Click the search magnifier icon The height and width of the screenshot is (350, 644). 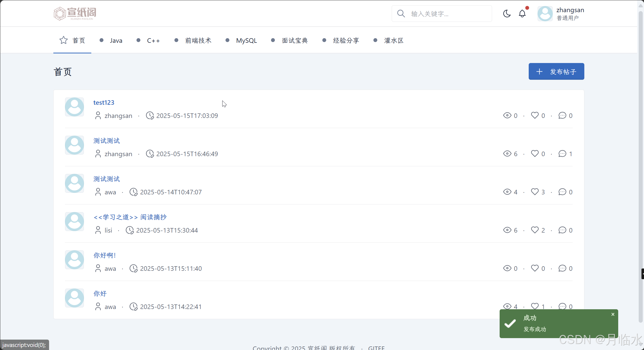point(401,14)
